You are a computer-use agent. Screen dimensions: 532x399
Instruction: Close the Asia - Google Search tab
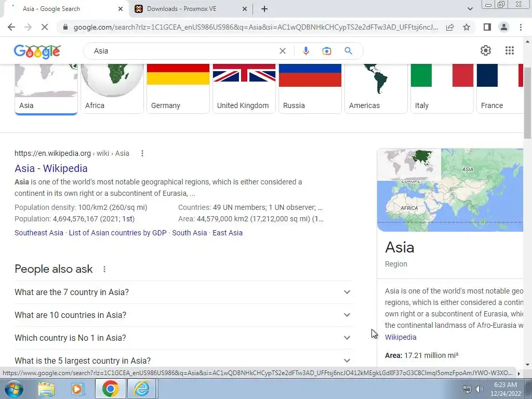[121, 9]
